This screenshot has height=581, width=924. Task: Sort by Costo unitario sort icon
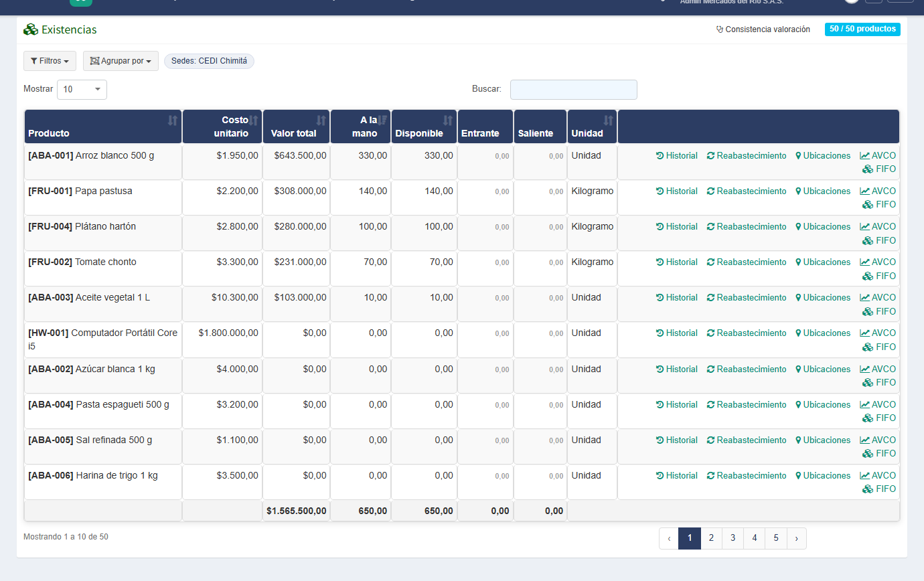[x=253, y=120]
